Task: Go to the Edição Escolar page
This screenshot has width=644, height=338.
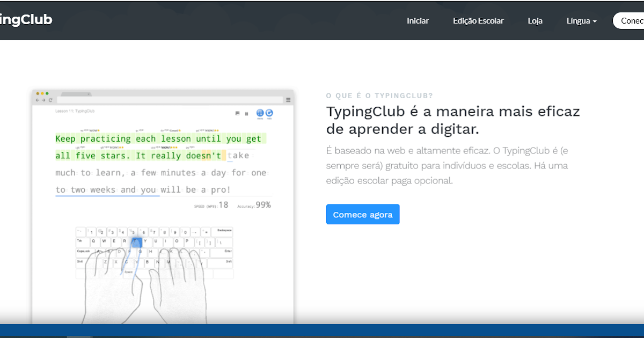Action: tap(478, 21)
